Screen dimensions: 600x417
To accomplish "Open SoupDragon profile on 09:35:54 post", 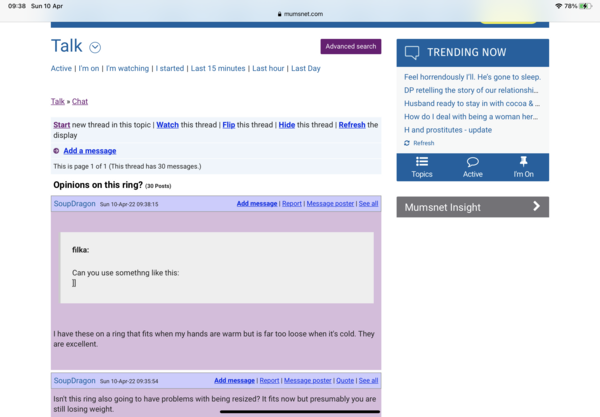I will 75,381.
